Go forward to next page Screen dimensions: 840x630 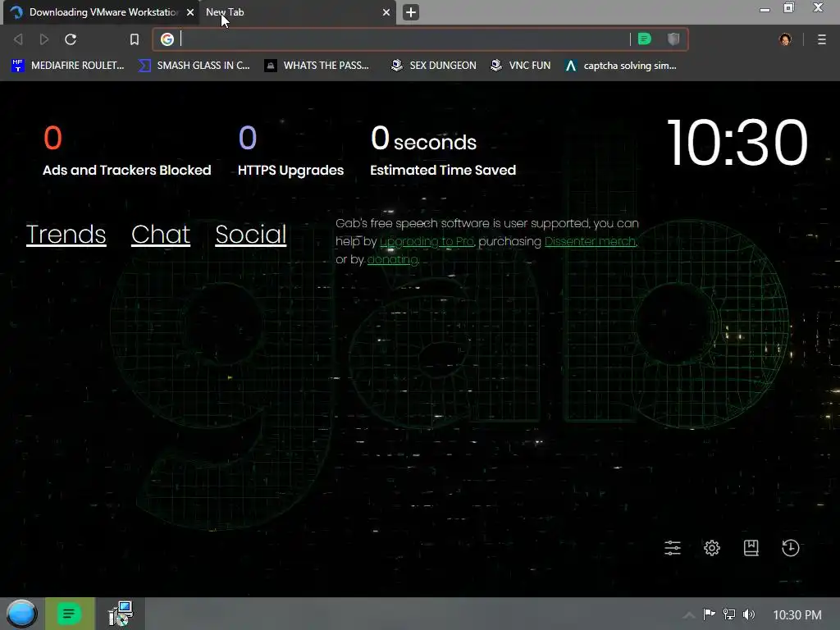click(44, 39)
